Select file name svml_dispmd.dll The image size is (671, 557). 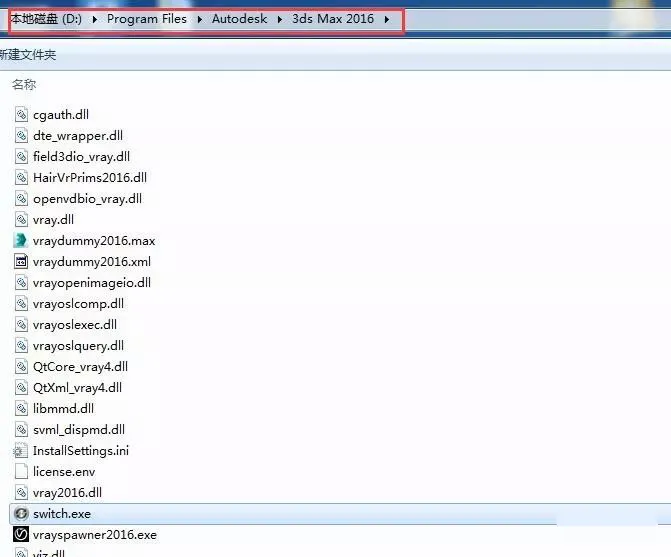coord(79,429)
